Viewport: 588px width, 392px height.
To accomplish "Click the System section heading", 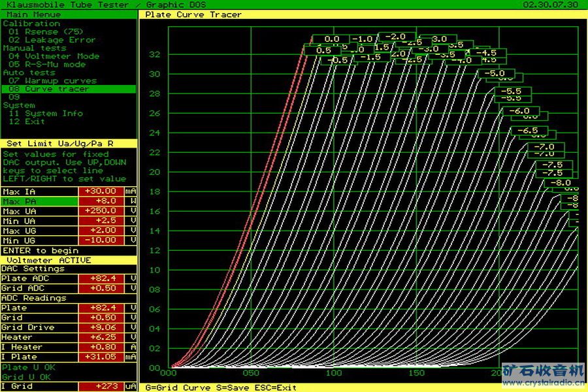I will (19, 105).
